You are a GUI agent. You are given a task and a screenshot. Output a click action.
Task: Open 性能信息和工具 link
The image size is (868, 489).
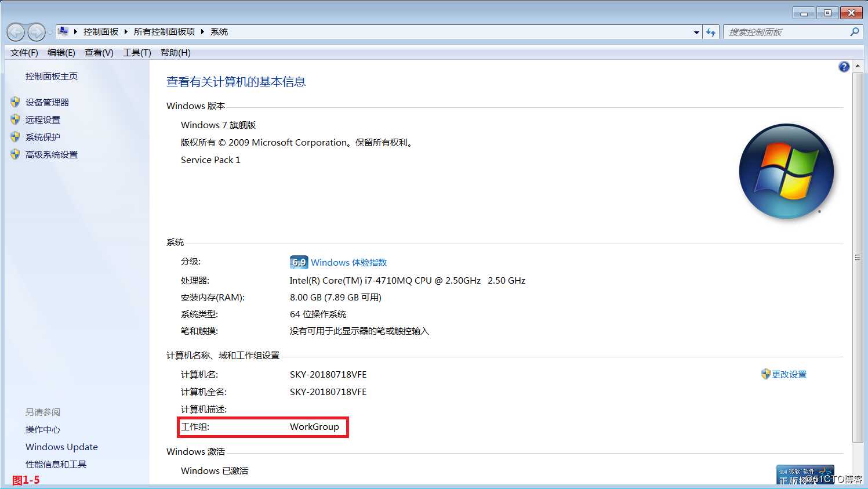pyautogui.click(x=56, y=465)
